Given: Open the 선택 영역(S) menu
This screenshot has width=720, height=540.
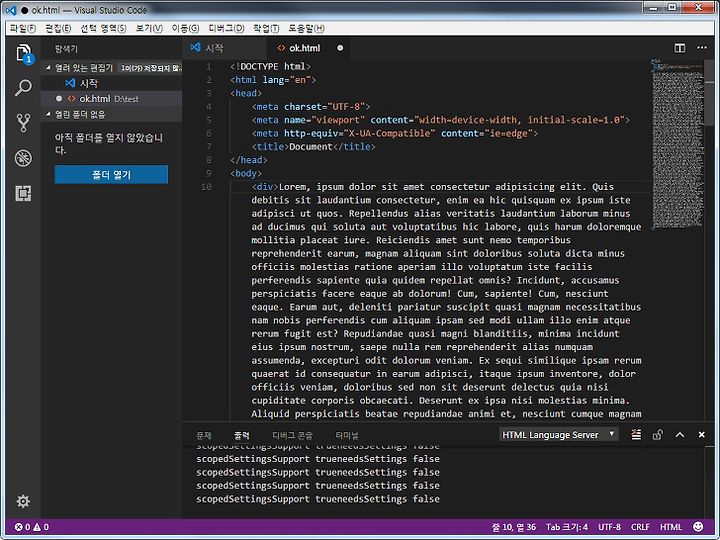Looking at the screenshot, I should pyautogui.click(x=103, y=28).
